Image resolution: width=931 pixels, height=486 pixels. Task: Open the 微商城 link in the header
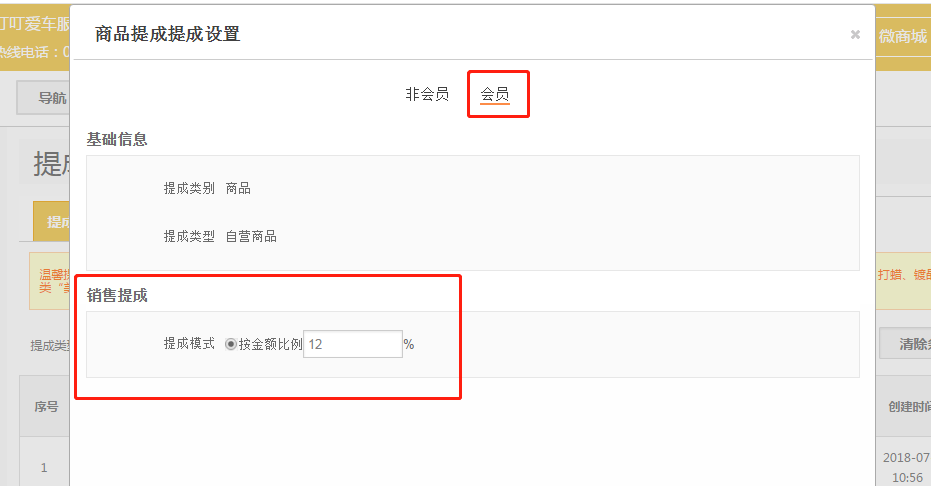click(902, 36)
